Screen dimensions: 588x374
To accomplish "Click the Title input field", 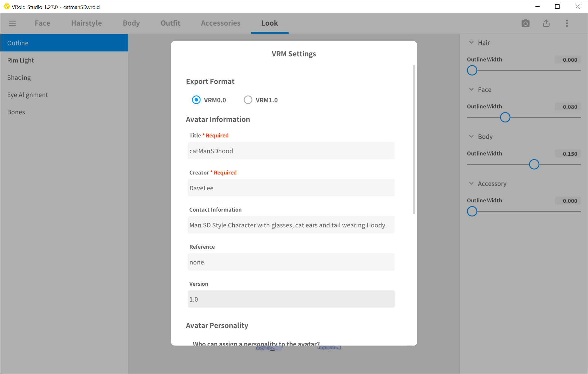I will coord(291,151).
